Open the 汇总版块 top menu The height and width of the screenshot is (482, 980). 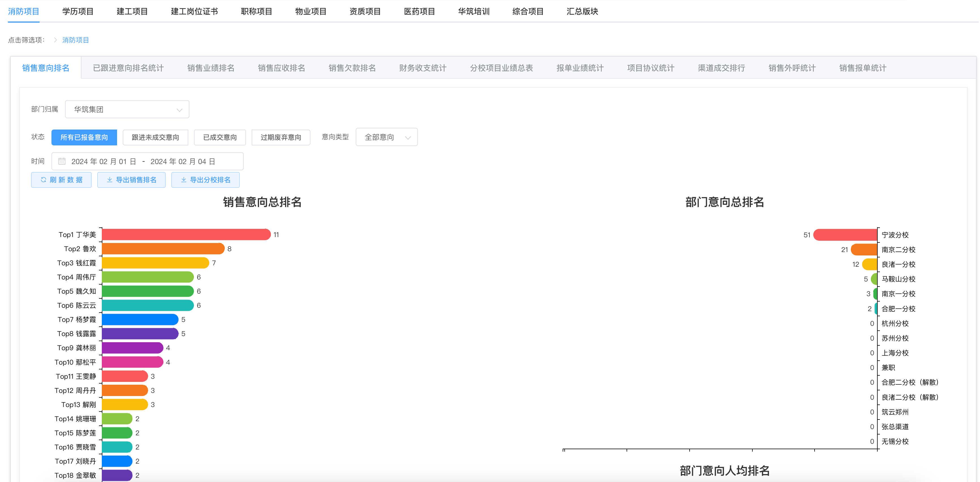tap(582, 11)
